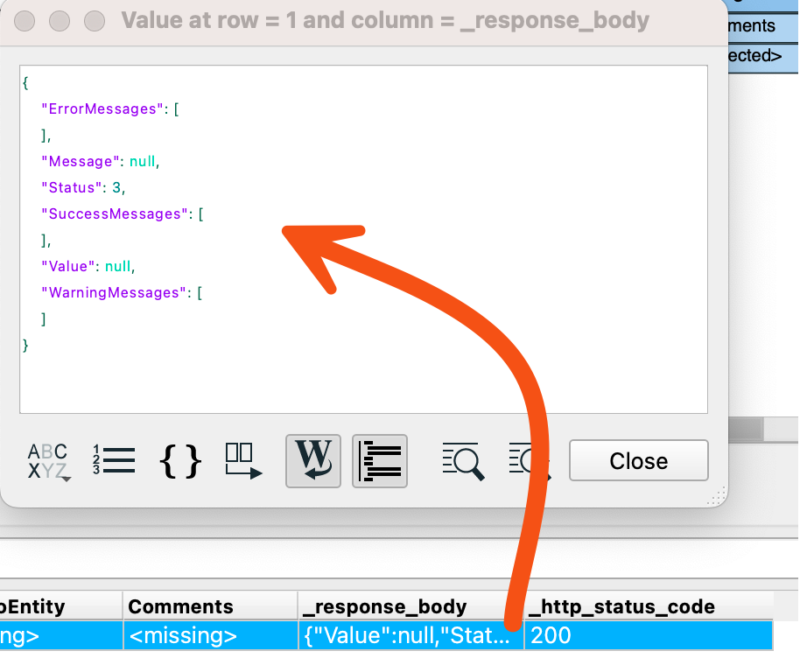Open the editor search with the magnifier icon
The width and height of the screenshot is (807, 672).
point(463,461)
